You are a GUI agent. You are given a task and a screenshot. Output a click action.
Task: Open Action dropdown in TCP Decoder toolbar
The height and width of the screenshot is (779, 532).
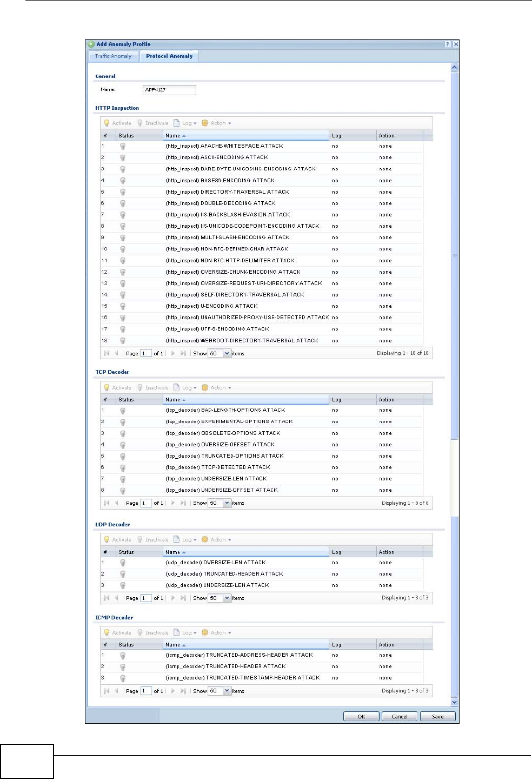216,388
